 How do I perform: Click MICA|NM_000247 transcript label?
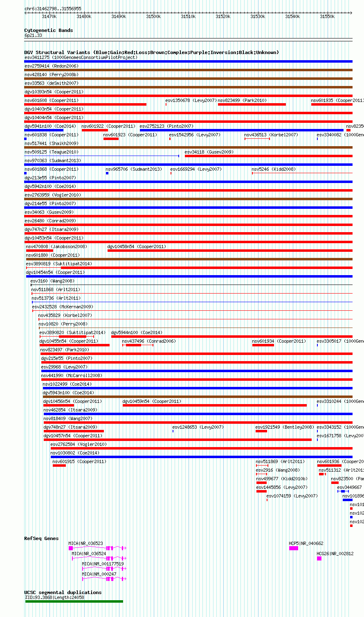pyautogui.click(x=99, y=574)
